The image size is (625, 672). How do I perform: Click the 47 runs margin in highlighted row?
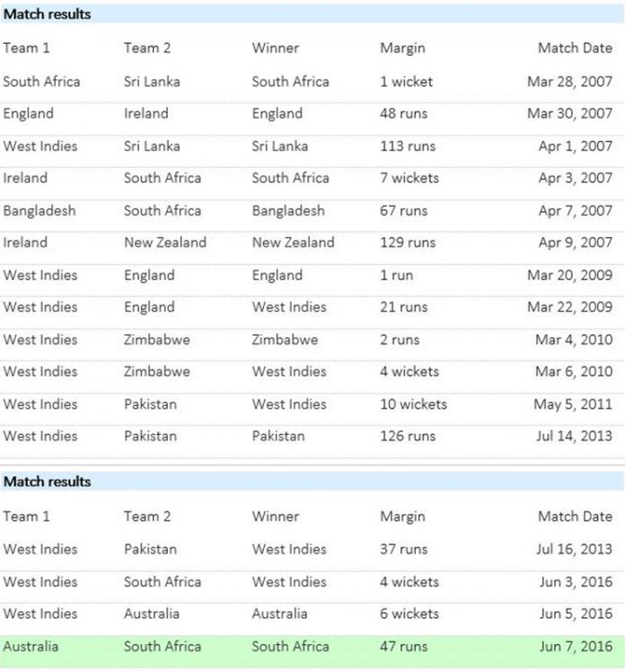(x=403, y=646)
